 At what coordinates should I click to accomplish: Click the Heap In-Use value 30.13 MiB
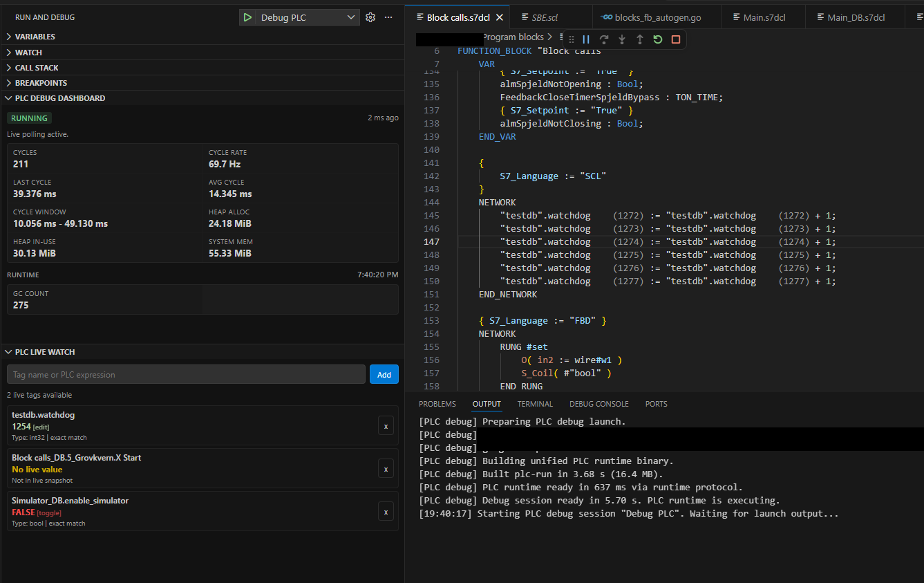35,253
